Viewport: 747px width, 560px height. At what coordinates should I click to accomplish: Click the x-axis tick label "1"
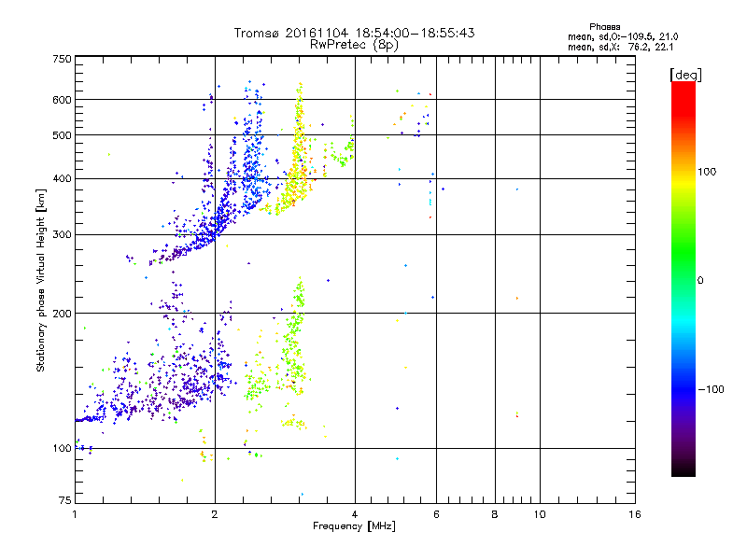tap(75, 514)
